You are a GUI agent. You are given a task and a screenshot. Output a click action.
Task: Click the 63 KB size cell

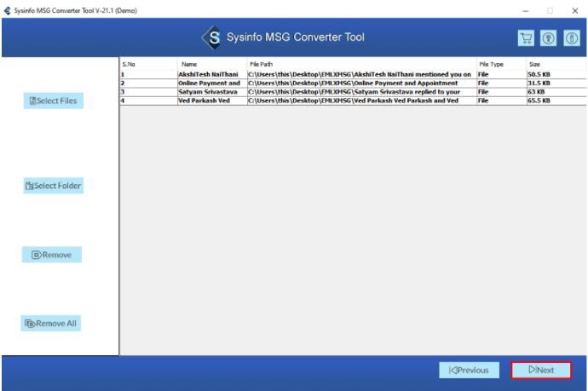(x=556, y=92)
